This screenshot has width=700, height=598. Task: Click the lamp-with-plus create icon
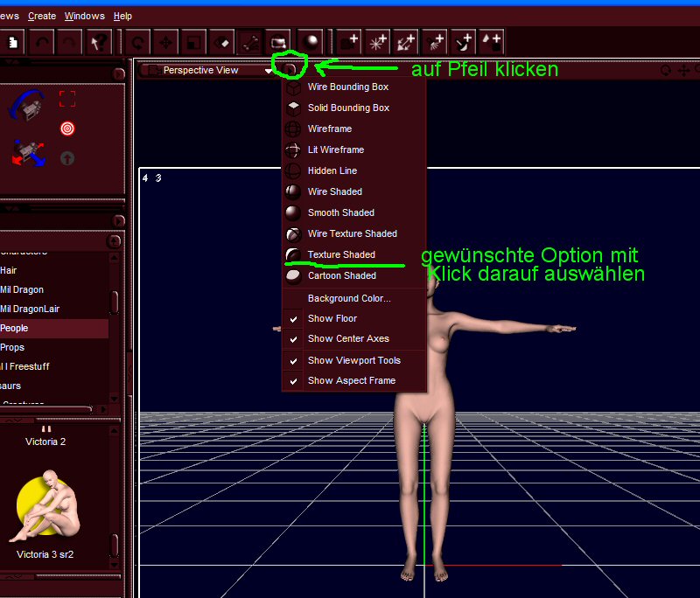(464, 43)
